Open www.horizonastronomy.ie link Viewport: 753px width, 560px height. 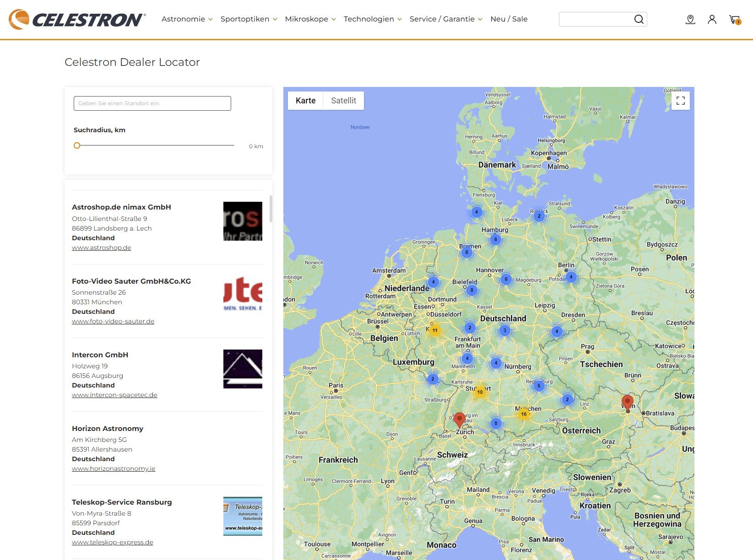(x=114, y=468)
